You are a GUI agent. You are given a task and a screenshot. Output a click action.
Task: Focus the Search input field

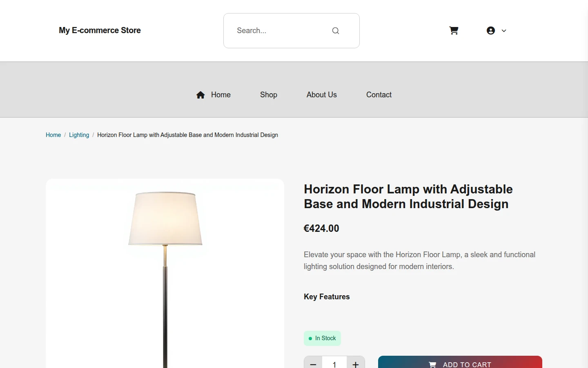point(282,31)
